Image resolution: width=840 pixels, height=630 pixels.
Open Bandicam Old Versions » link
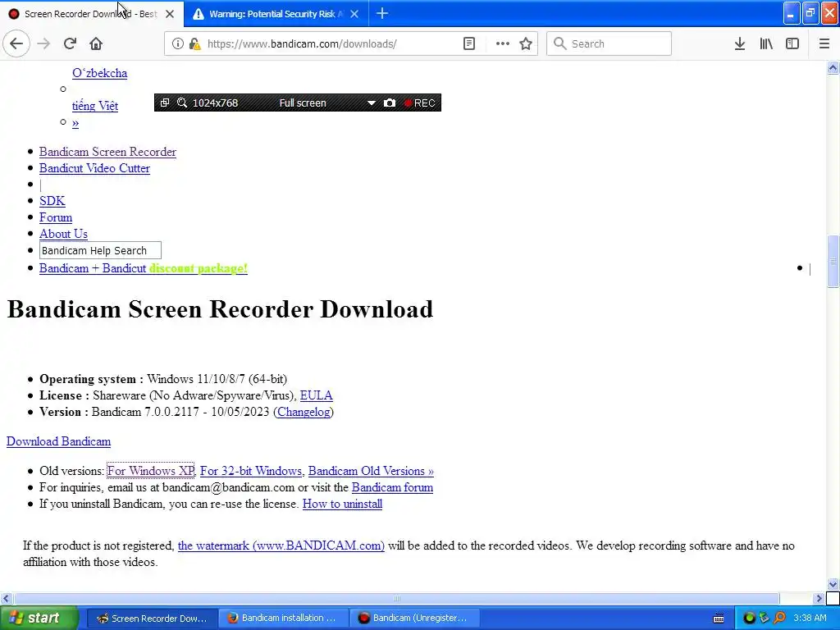[x=371, y=471]
